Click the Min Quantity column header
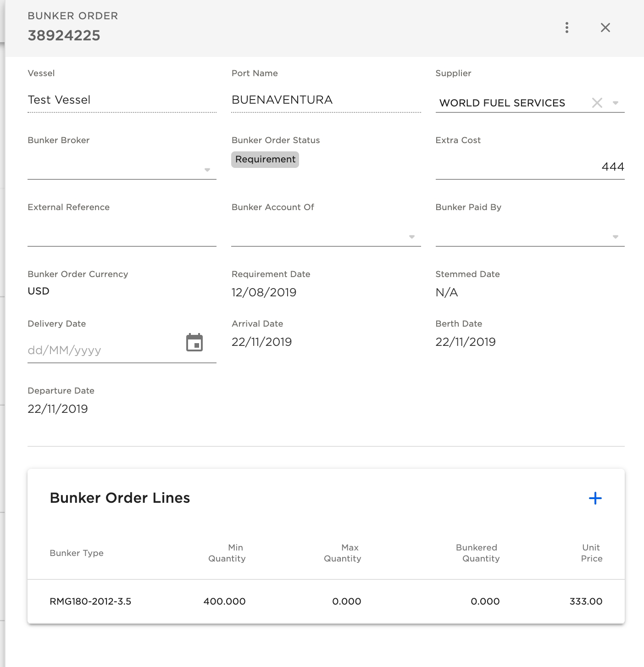 pos(227,553)
